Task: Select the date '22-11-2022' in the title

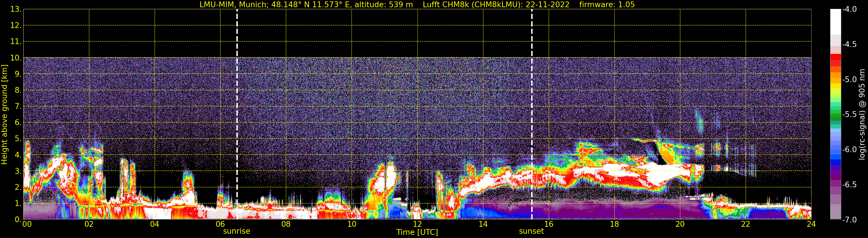Action: point(548,5)
